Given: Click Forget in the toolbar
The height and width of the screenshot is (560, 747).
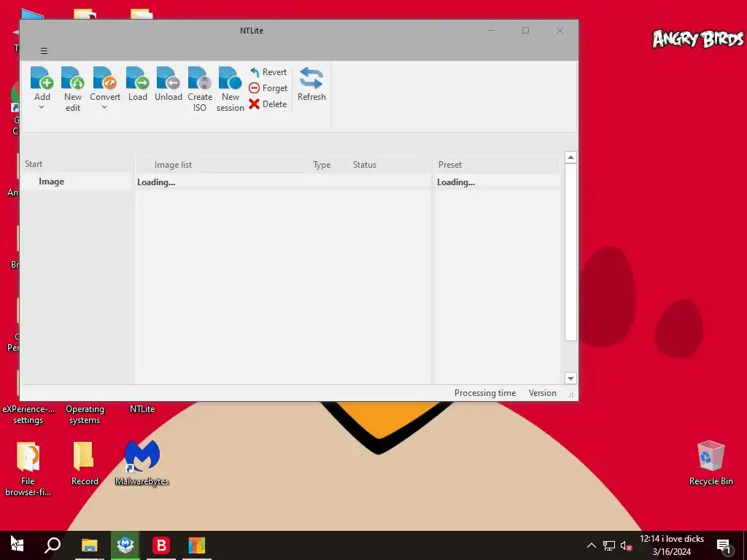Looking at the screenshot, I should [x=268, y=88].
